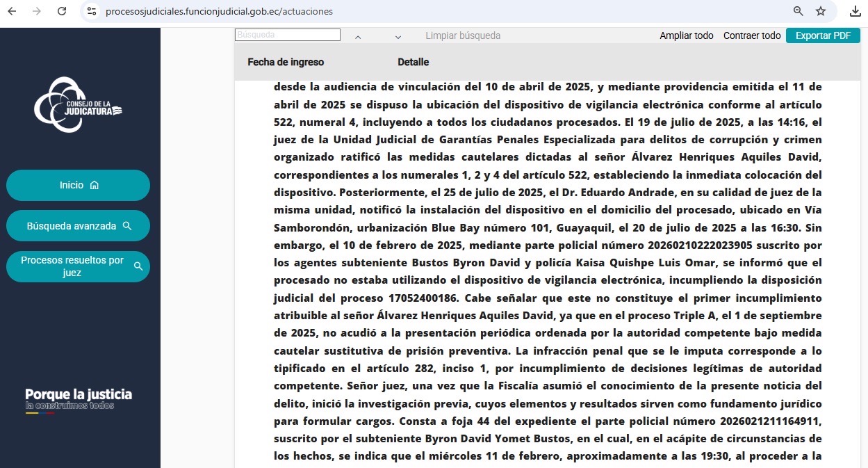This screenshot has width=868, height=468.
Task: Open Búsqueda avanzada from the sidebar
Action: click(78, 226)
